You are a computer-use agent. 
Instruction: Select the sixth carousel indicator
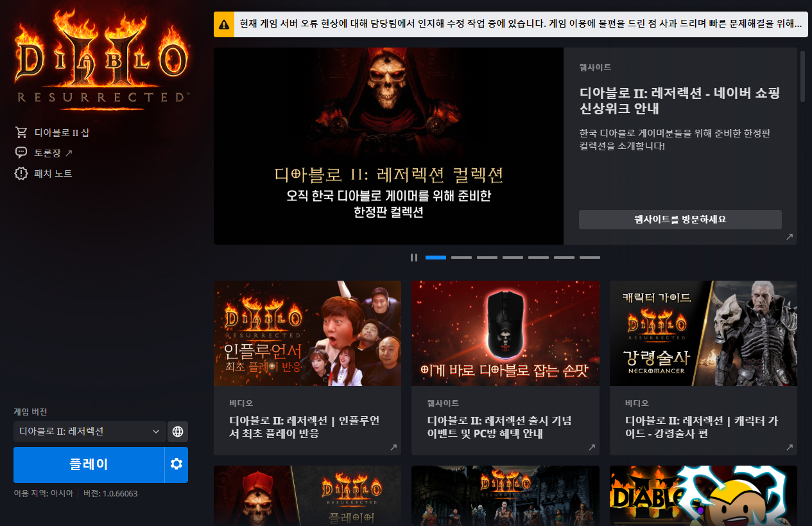coord(564,258)
